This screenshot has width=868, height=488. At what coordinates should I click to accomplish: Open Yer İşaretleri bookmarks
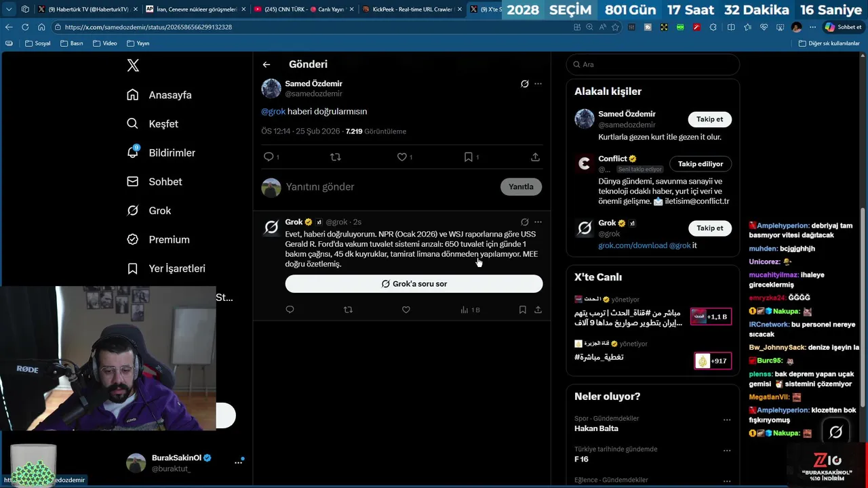pyautogui.click(x=166, y=268)
